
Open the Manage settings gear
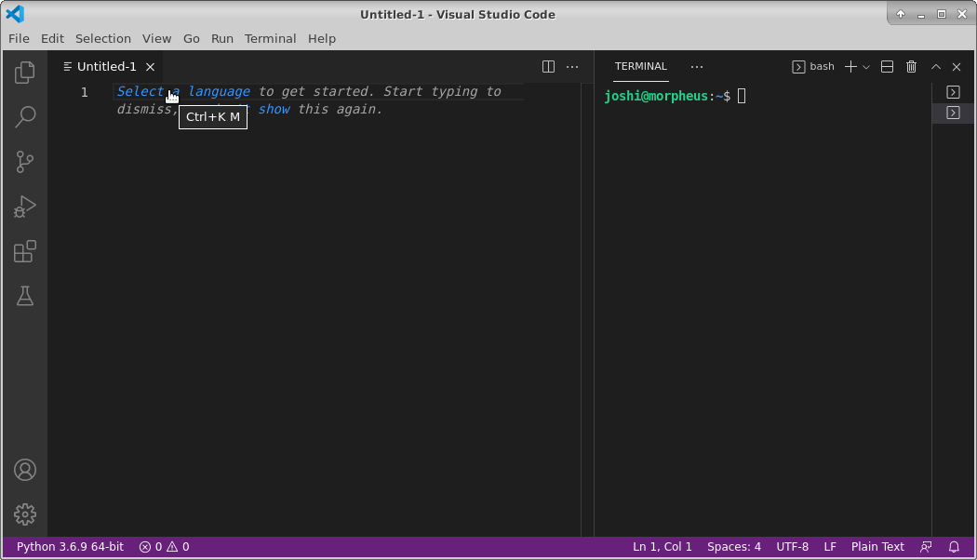pos(24,513)
